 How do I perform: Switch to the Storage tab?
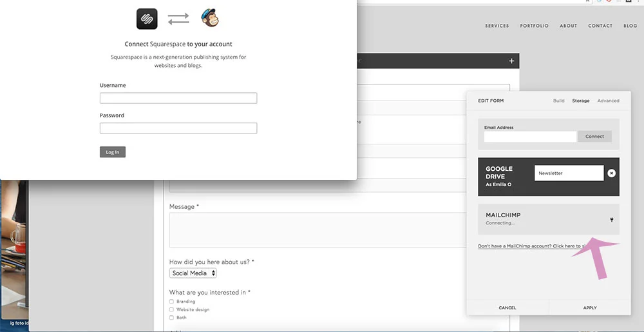click(x=581, y=101)
